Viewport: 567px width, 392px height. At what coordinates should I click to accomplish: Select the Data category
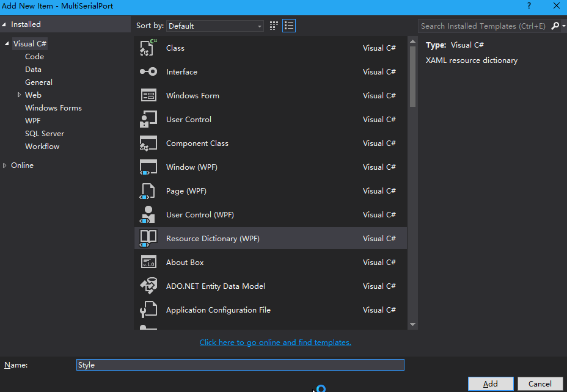coord(33,70)
